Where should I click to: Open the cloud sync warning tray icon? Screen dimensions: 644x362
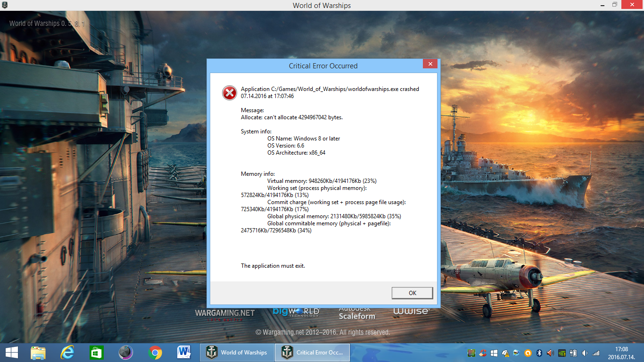[x=505, y=353]
